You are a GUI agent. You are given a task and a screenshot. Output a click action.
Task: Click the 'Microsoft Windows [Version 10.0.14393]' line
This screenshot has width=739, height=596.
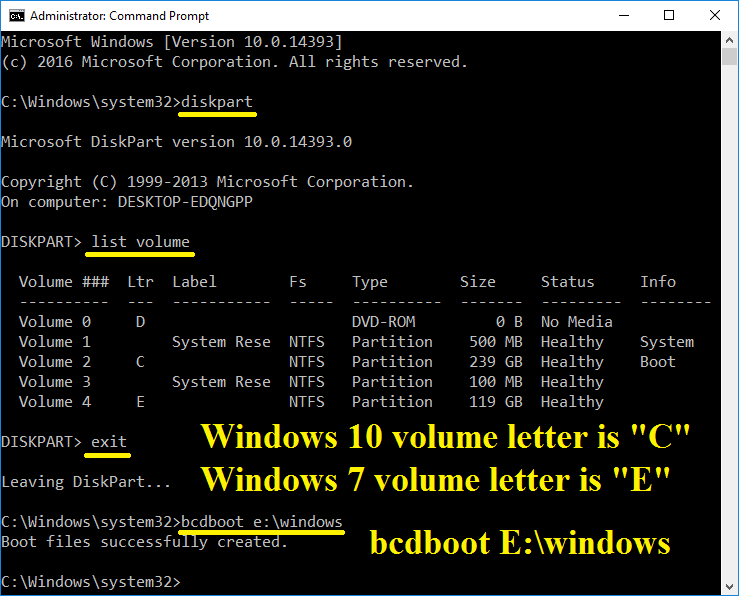[172, 42]
